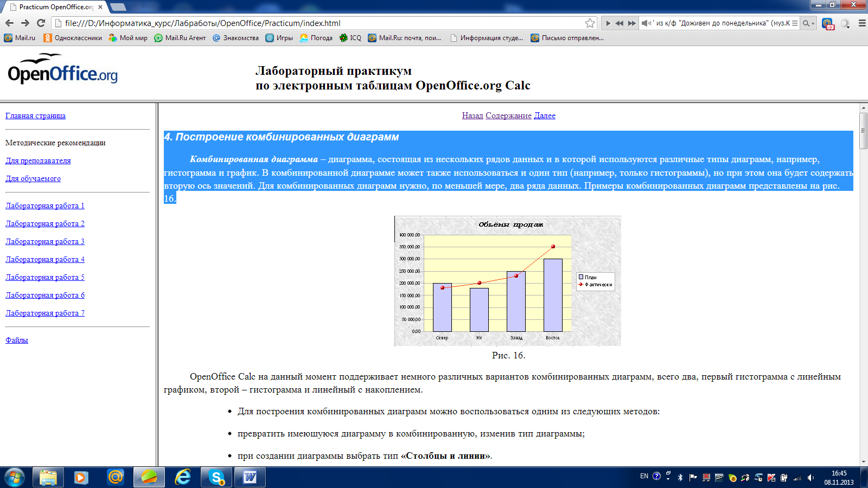Image resolution: width=868 pixels, height=488 pixels.
Task: Open Skype from the taskbar
Action: (x=216, y=477)
